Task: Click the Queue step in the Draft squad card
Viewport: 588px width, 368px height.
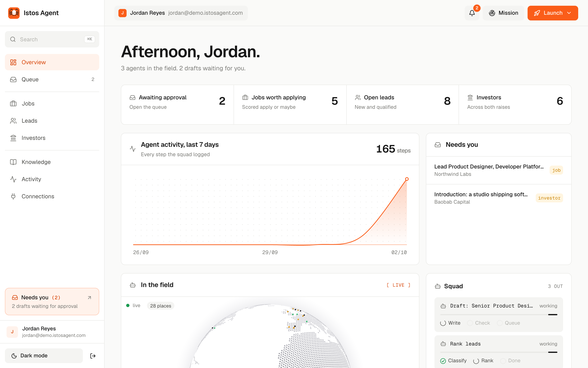Action: 509,323
